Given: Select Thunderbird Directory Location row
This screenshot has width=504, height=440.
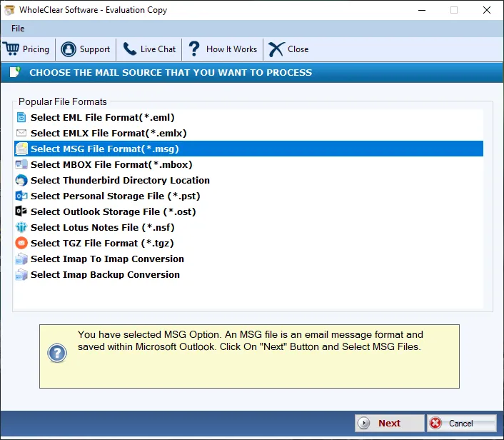Looking at the screenshot, I should tap(248, 180).
